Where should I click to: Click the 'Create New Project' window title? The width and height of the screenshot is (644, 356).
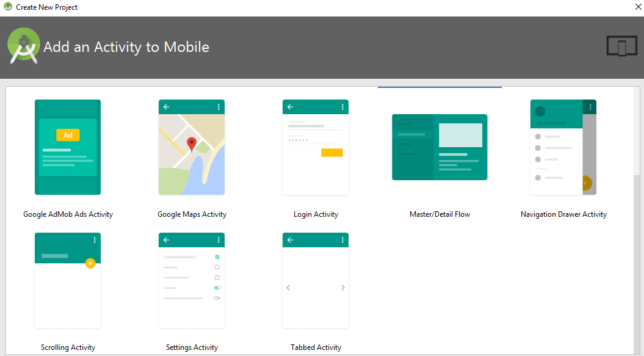click(47, 7)
